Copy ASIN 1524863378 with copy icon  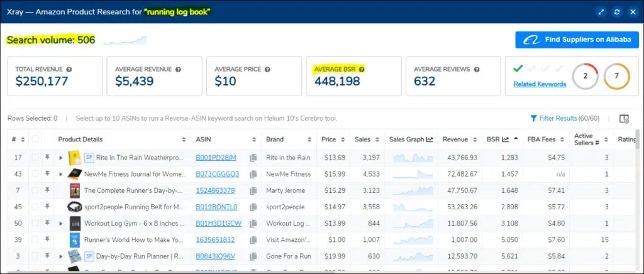253,190
